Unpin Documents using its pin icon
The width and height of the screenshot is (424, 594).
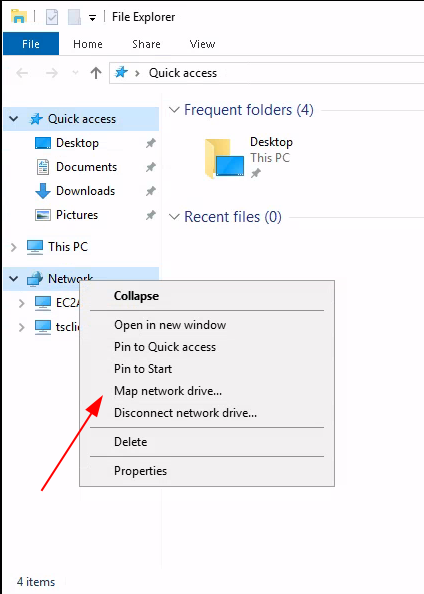pyautogui.click(x=150, y=167)
